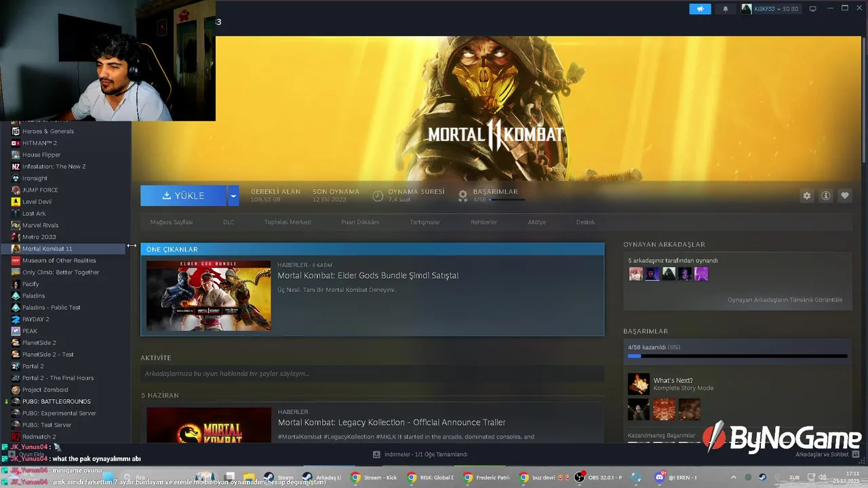Open Discord from the taskbar

tap(675, 477)
